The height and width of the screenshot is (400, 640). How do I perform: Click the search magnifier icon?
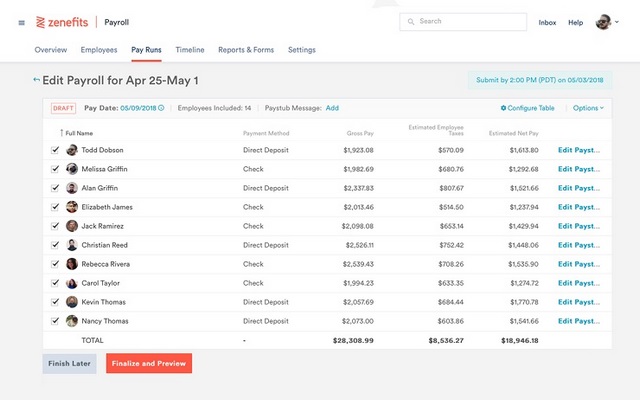point(412,21)
